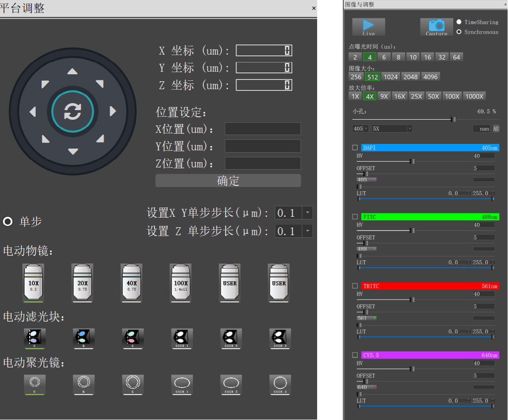Click the center refresh icon on joystick
The height and width of the screenshot is (420, 508).
[73, 112]
